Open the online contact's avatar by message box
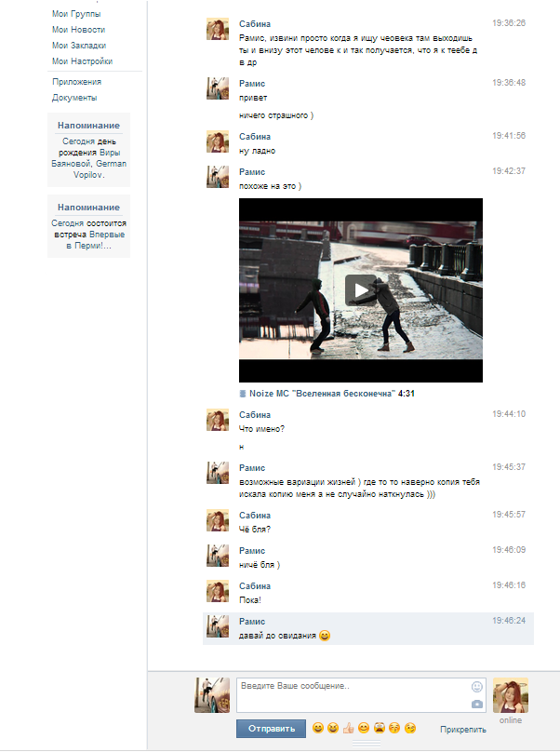Image resolution: width=560 pixels, height=752 pixels. [x=511, y=695]
